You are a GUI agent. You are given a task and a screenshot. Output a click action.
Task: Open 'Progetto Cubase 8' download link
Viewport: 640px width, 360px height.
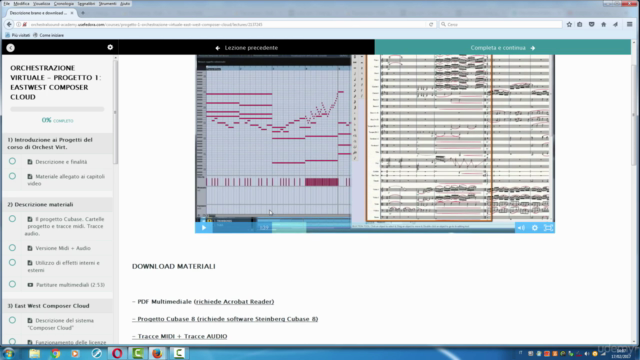coord(225,319)
